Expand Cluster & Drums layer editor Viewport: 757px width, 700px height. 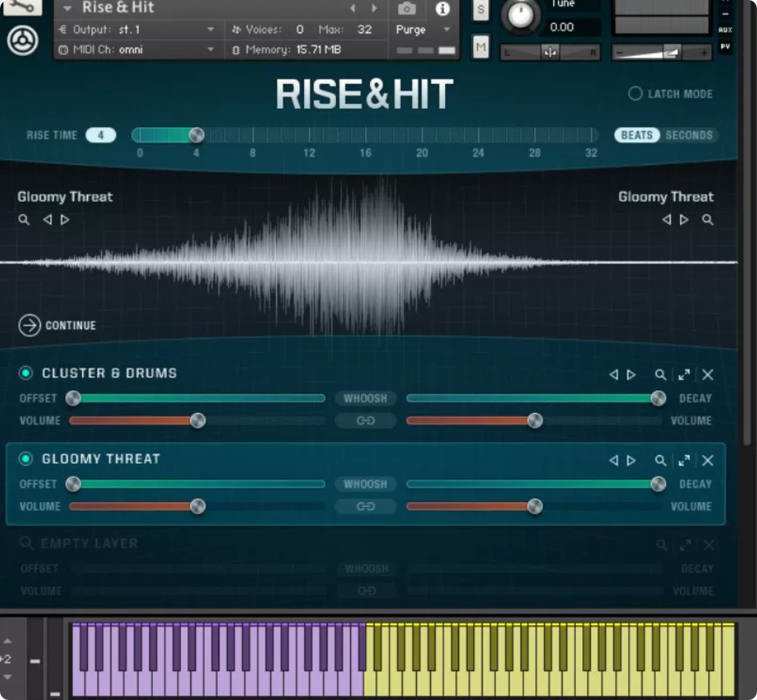point(684,375)
